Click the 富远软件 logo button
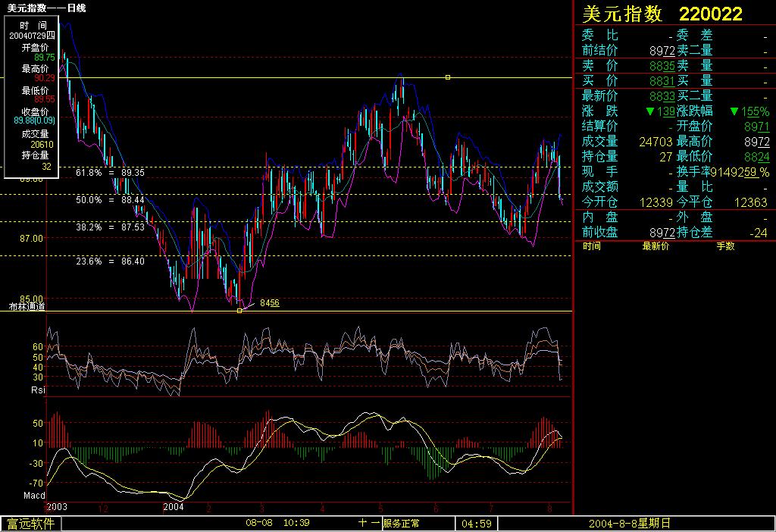Image resolution: width=776 pixels, height=532 pixels. tap(31, 524)
